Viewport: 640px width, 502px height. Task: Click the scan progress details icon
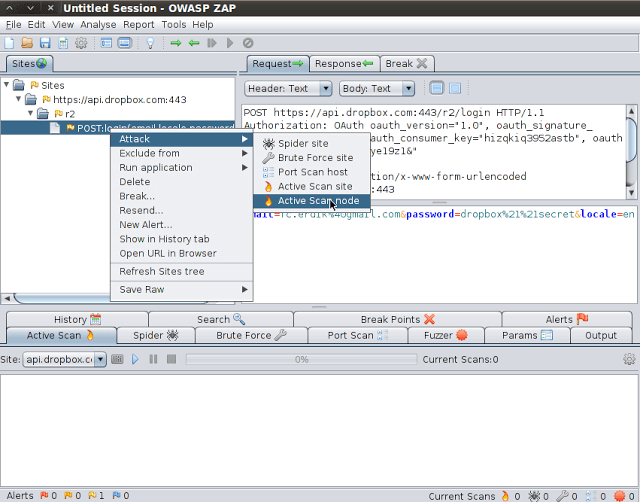[x=117, y=359]
